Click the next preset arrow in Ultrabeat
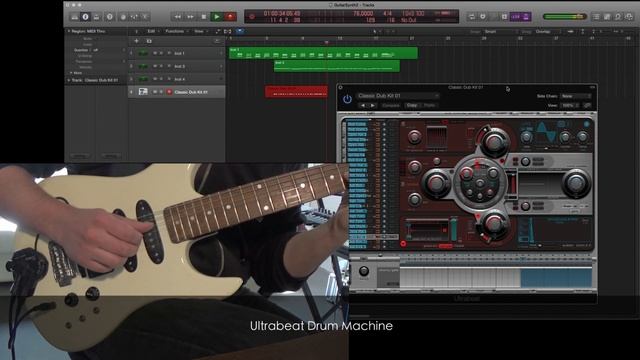Screen dimensions: 640x360 click(373, 105)
